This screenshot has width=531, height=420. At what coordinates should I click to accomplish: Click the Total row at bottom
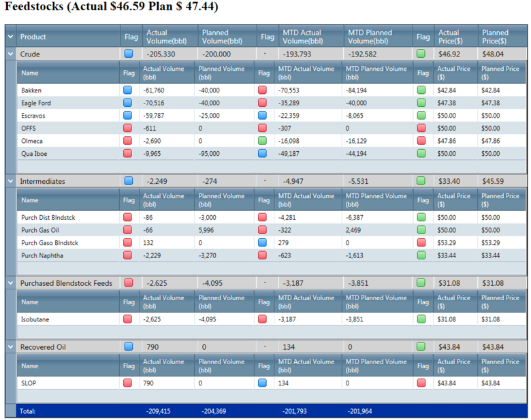265,411
